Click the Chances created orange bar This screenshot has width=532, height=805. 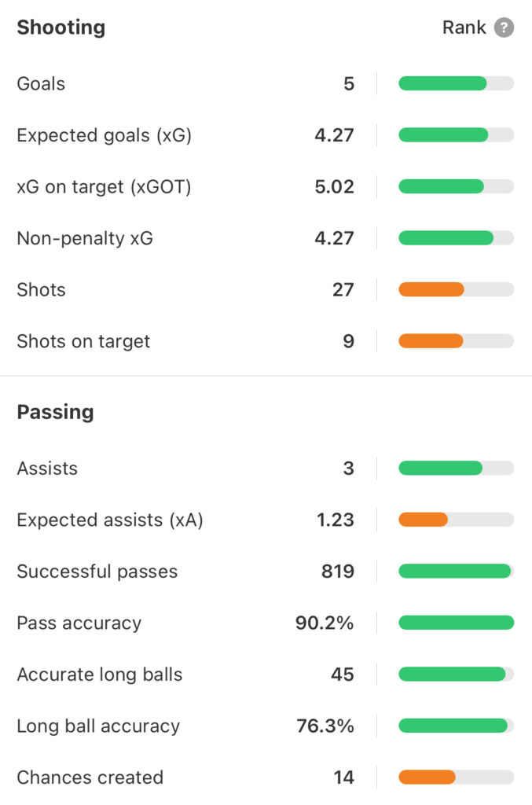click(x=427, y=777)
